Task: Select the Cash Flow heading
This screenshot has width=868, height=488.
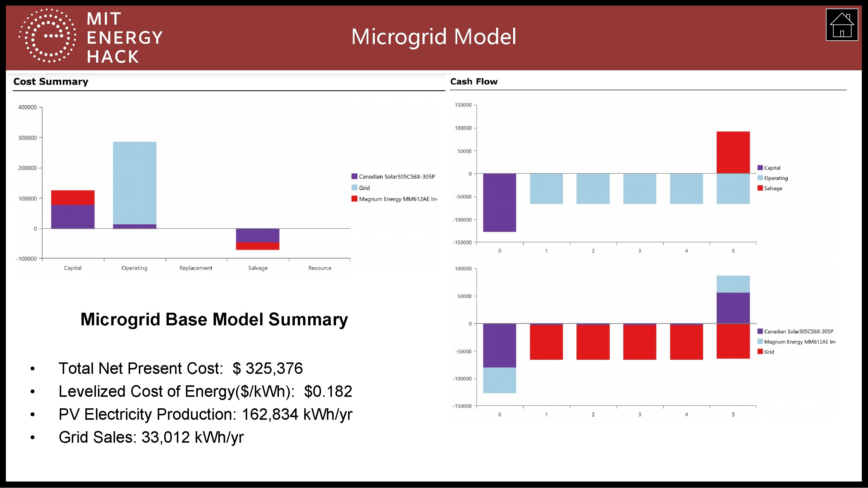Action: pos(473,81)
